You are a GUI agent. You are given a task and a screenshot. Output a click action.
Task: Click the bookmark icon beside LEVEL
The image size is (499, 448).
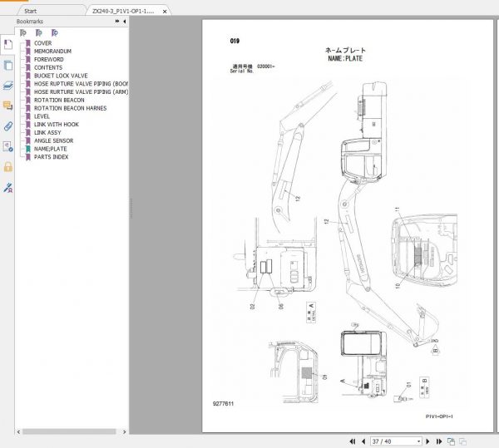point(28,116)
